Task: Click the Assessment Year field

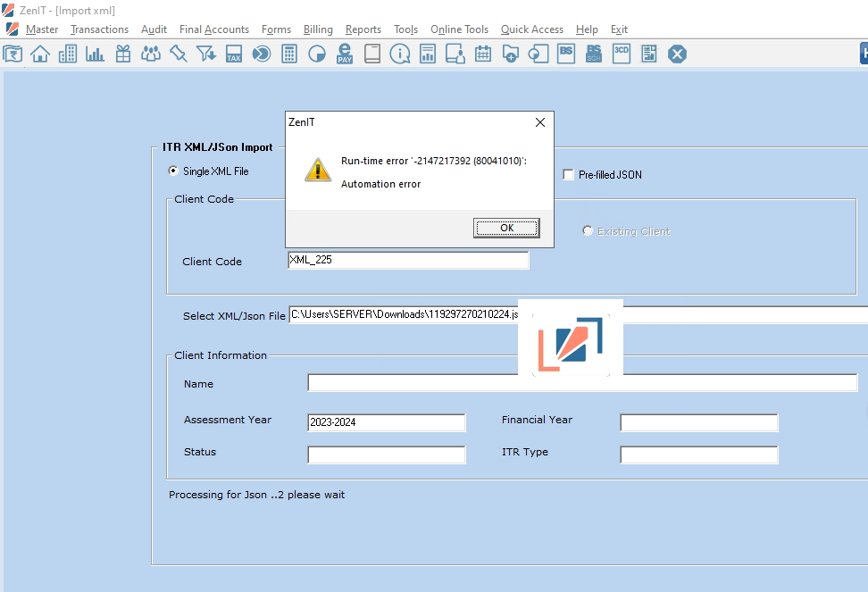Action: (387, 422)
